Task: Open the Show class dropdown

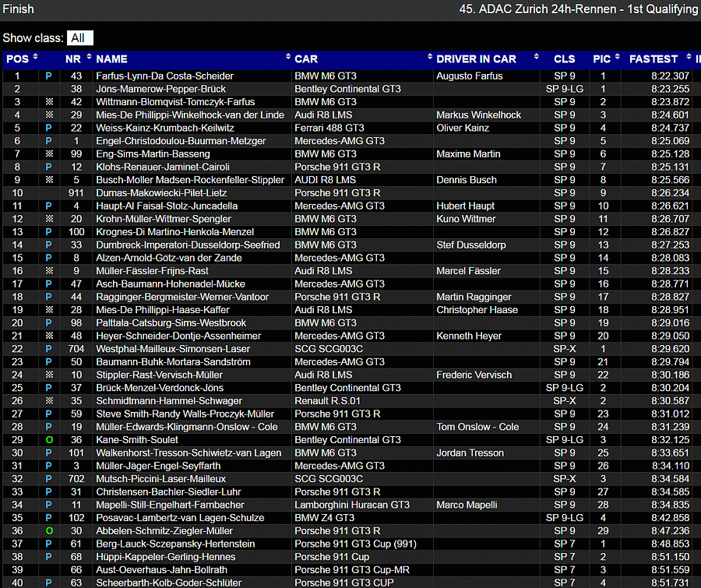Action: [79, 37]
